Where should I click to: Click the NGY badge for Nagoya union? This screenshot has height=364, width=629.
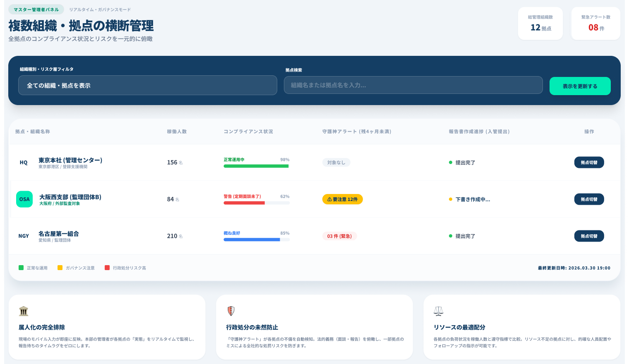tap(24, 236)
